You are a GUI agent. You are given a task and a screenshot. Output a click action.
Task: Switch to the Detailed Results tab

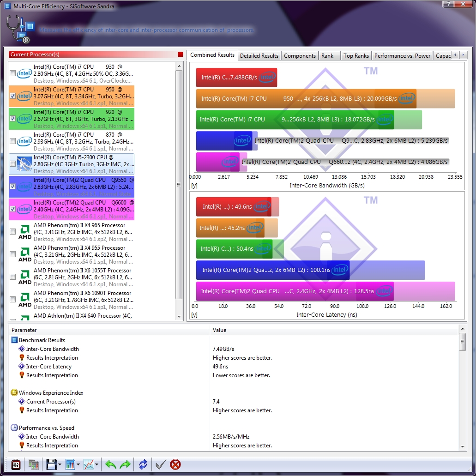(x=259, y=55)
